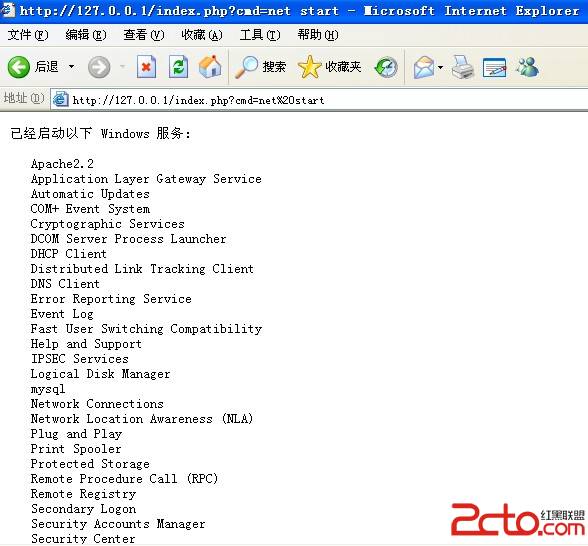Print the page with the printer icon
Image resolution: width=588 pixels, height=546 pixels.
pyautogui.click(x=463, y=67)
